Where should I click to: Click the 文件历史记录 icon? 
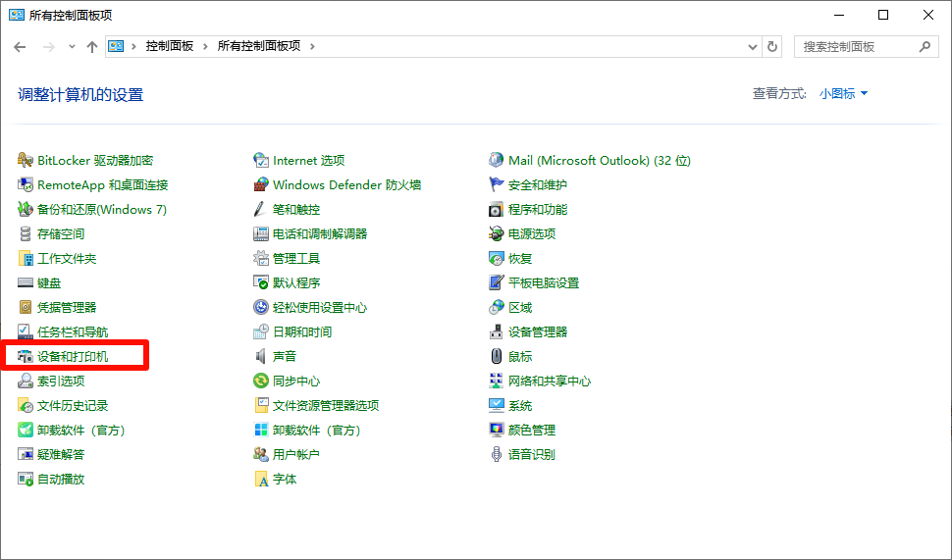(x=25, y=406)
